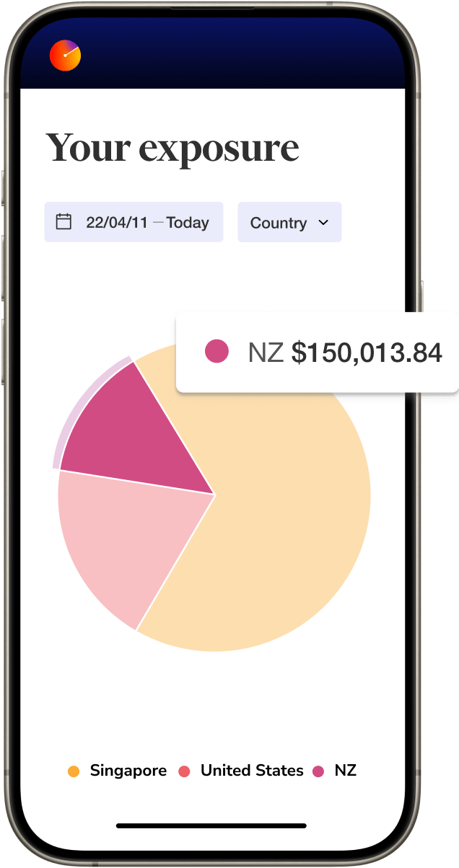Open the date range picker 22/04/11 – Today
This screenshot has height=868, width=459.
pyautogui.click(x=134, y=222)
